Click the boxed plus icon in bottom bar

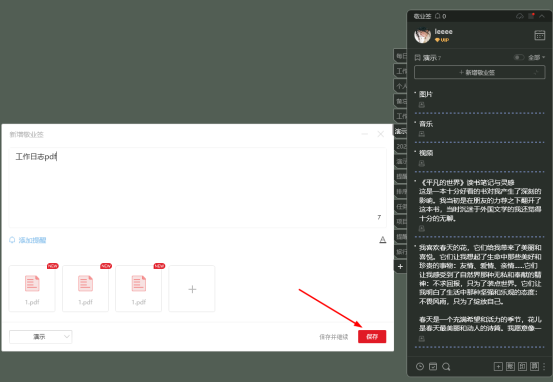click(x=498, y=366)
